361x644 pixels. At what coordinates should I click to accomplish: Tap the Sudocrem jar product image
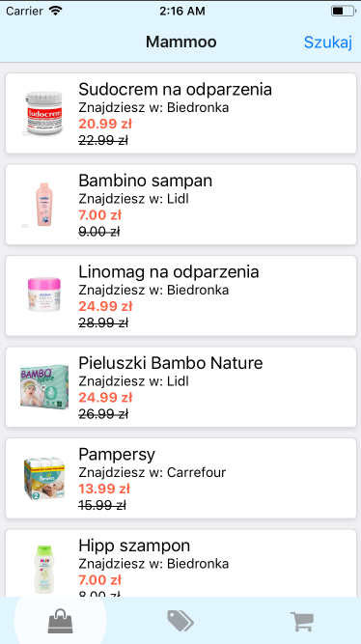pyautogui.click(x=44, y=113)
